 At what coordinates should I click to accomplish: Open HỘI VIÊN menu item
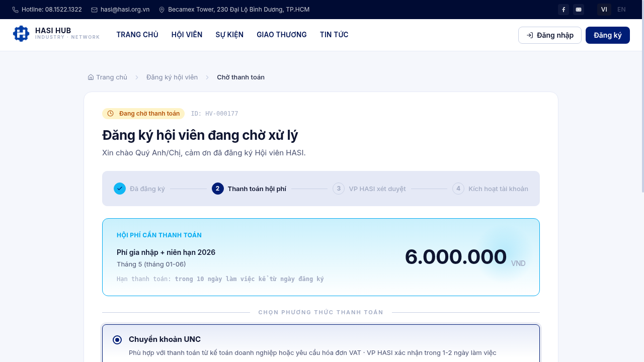(187, 35)
